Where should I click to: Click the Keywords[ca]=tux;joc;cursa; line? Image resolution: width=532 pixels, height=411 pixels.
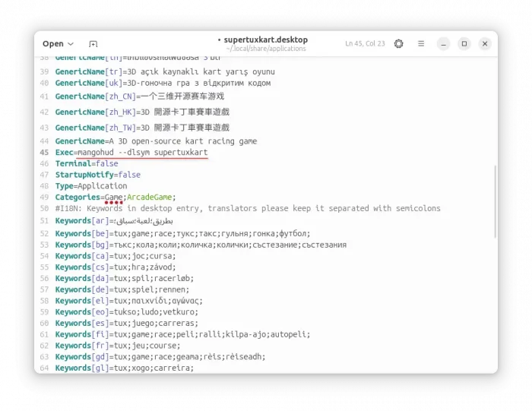click(x=116, y=256)
